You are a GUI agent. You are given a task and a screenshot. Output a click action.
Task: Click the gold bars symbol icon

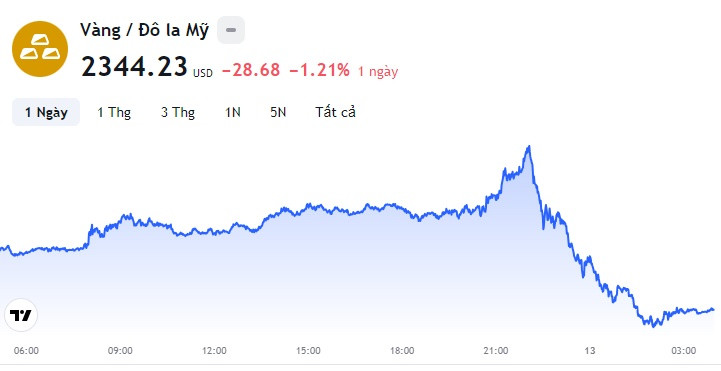point(40,49)
